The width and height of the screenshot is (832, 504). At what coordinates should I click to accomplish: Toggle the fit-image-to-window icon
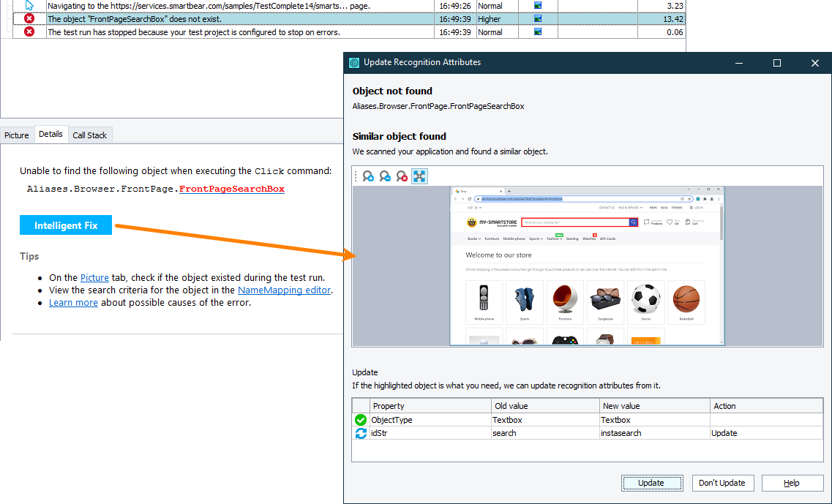419,176
